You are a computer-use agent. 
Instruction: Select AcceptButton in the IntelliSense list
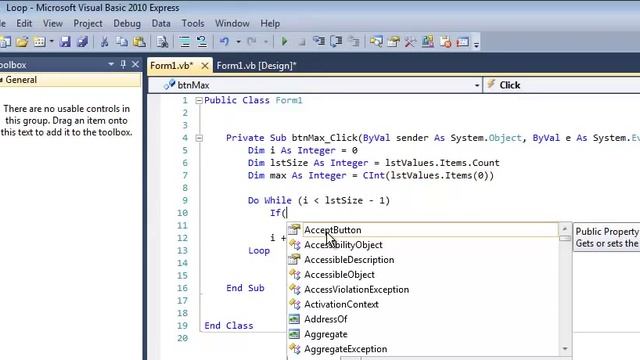[422, 230]
